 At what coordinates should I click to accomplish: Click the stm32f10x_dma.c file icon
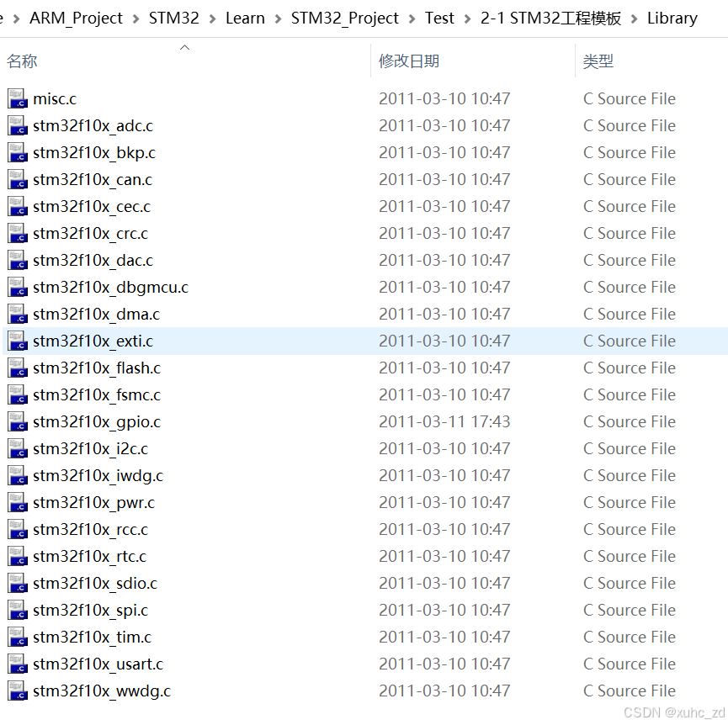point(18,314)
